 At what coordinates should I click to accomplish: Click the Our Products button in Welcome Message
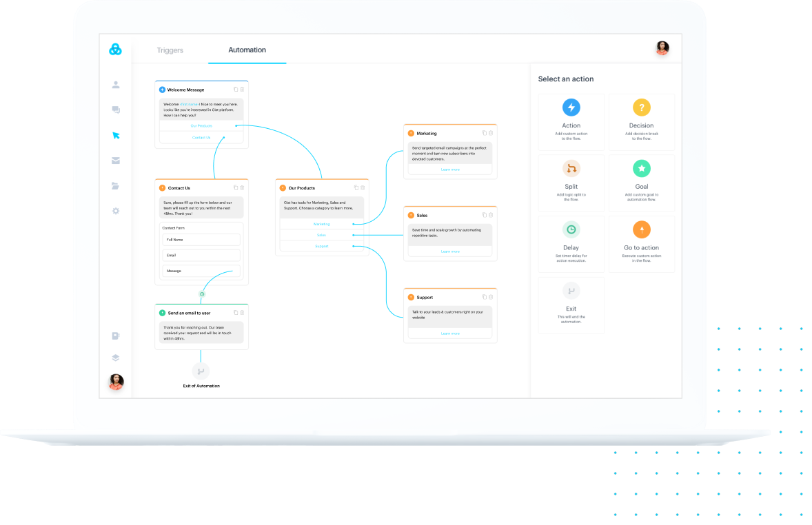(x=201, y=125)
